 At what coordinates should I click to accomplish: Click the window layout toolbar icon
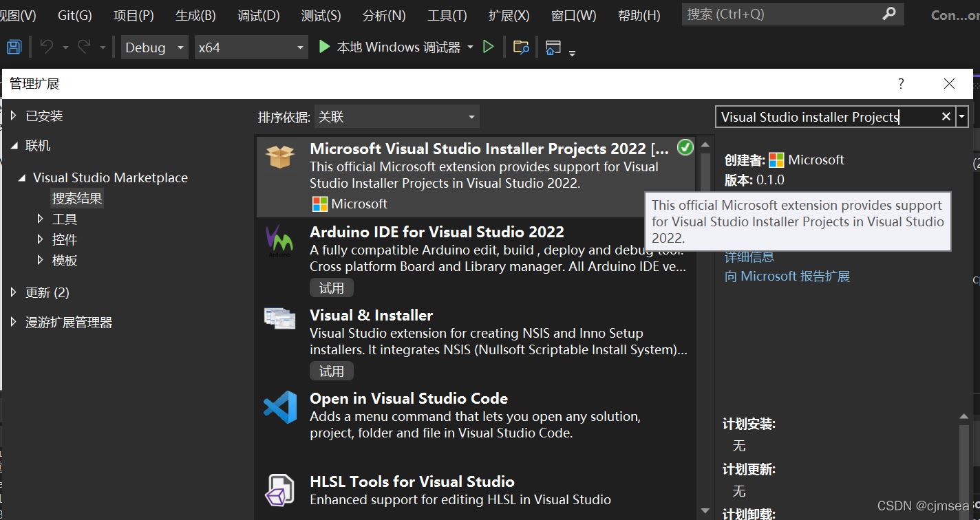(x=553, y=47)
